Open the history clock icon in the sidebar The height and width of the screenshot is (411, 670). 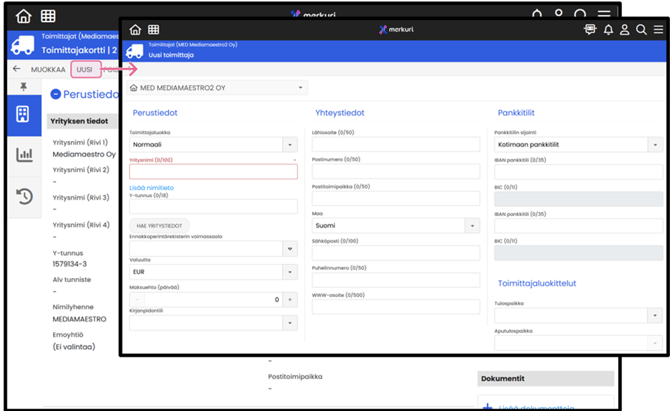(x=21, y=197)
